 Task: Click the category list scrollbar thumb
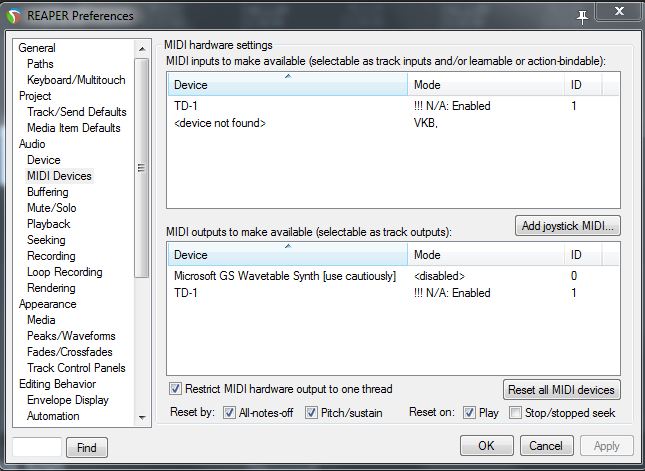[x=142, y=168]
